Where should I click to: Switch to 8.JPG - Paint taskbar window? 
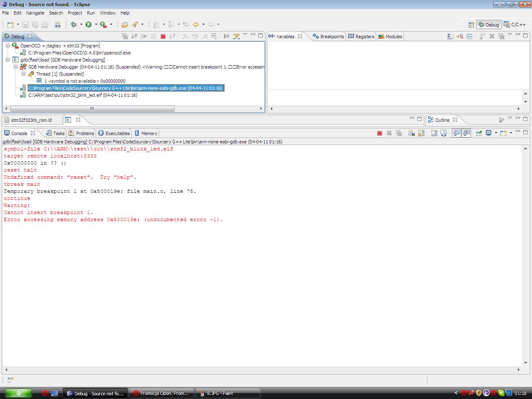[x=228, y=393]
